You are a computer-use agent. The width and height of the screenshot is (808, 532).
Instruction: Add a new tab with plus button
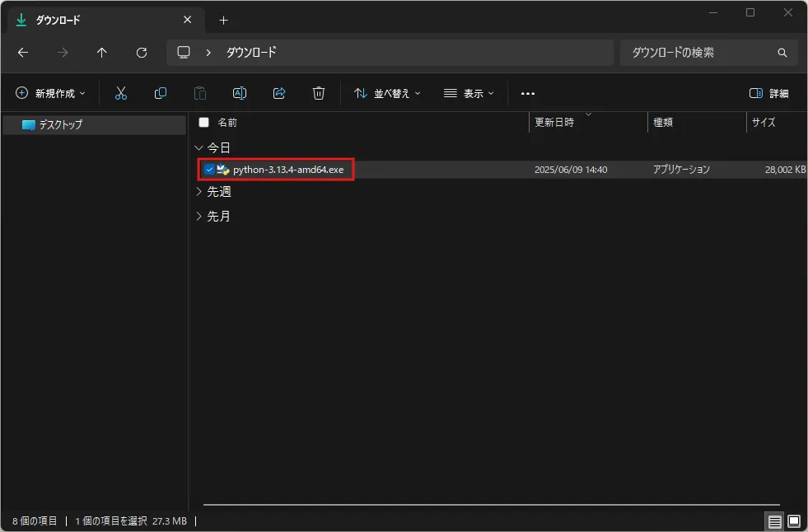223,21
